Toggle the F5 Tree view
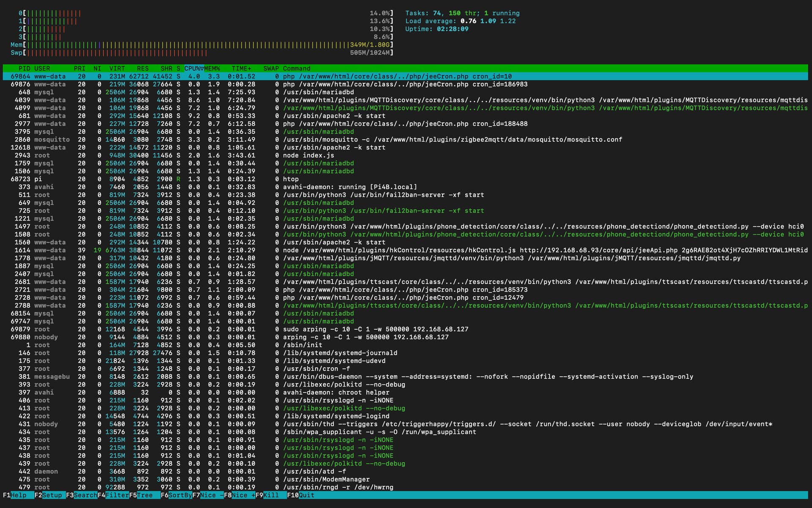 [144, 495]
